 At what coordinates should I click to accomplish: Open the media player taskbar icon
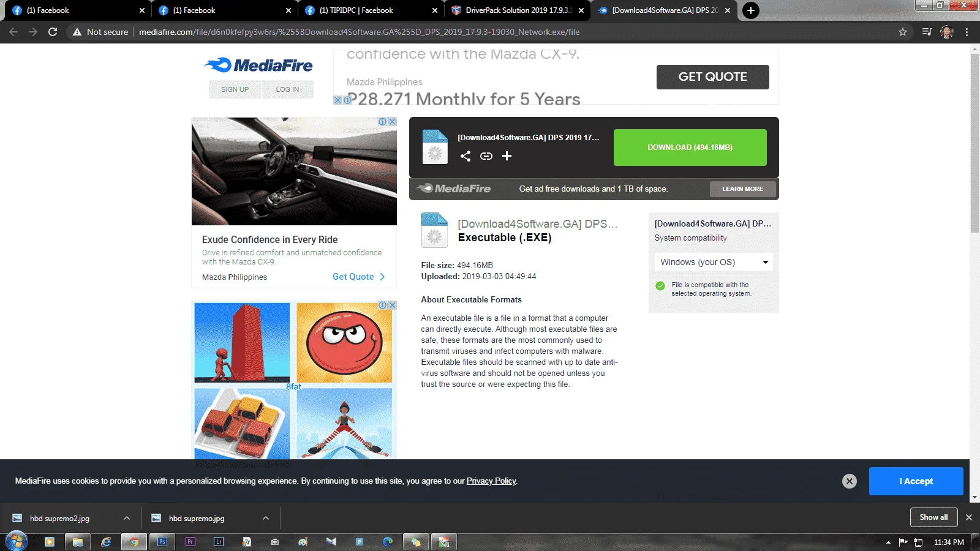(50, 542)
